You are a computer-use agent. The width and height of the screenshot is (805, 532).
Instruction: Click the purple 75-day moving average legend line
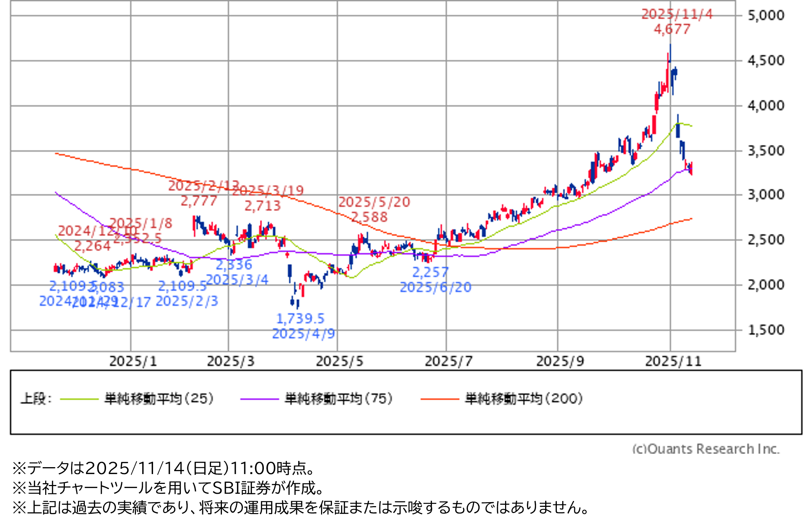(259, 399)
